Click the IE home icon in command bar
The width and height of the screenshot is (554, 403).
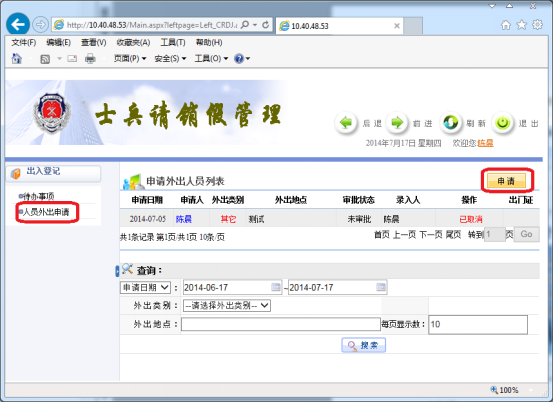[17, 58]
